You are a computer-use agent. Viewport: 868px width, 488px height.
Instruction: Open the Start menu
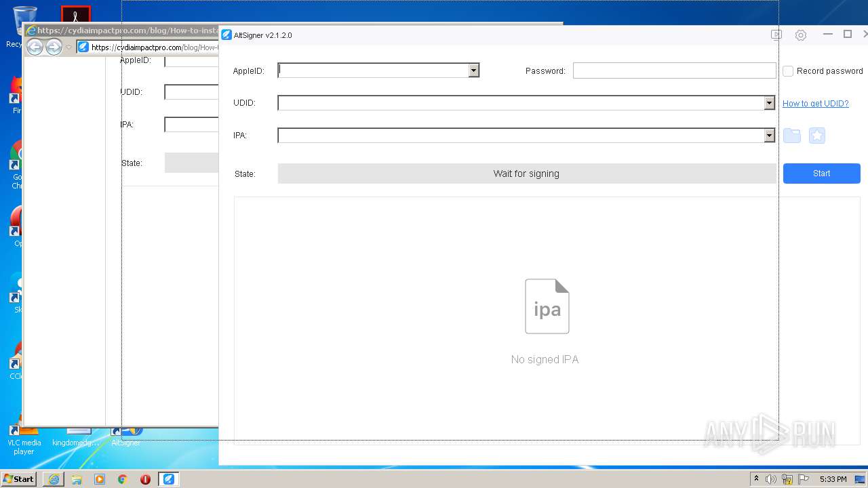pos(18,479)
